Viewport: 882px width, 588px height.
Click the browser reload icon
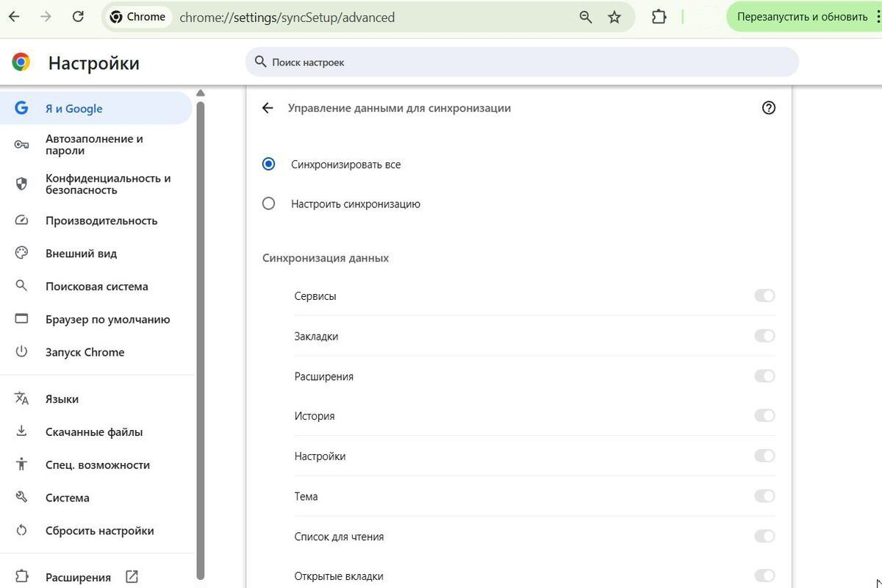78,17
